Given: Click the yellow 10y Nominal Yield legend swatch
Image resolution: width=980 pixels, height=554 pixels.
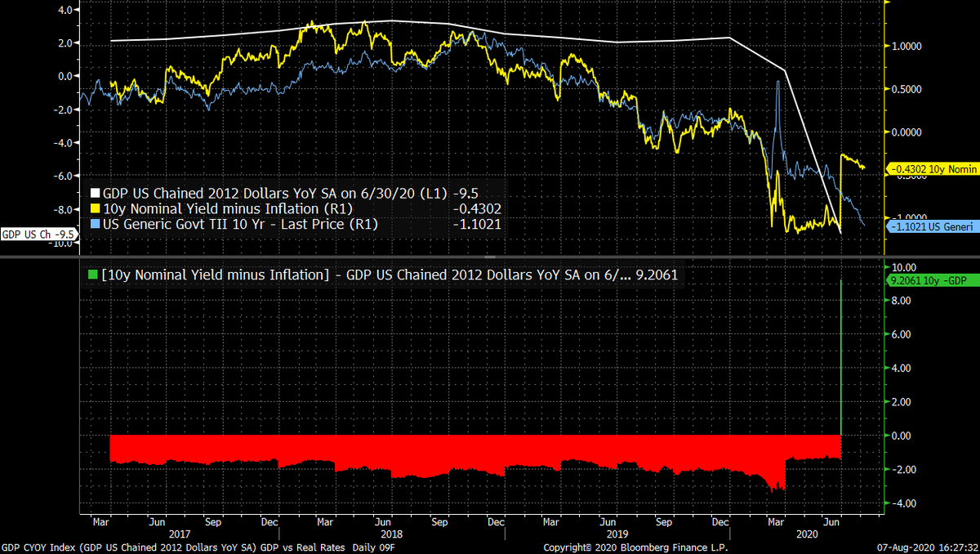Looking at the screenshot, I should (x=95, y=209).
